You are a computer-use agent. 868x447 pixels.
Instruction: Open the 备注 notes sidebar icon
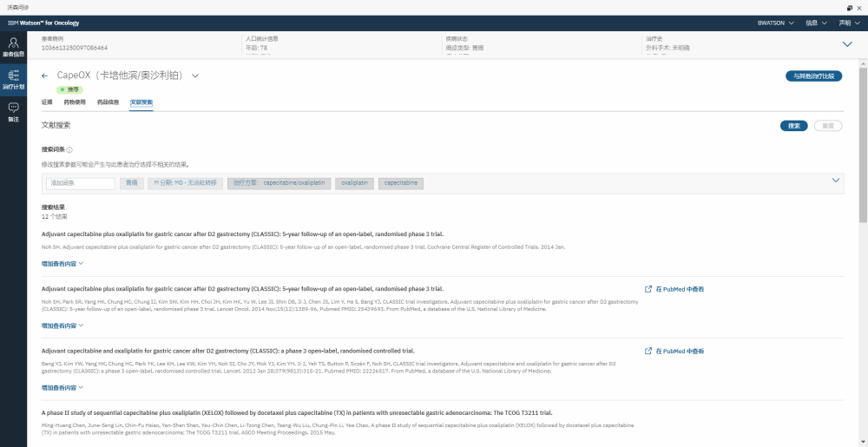13,111
